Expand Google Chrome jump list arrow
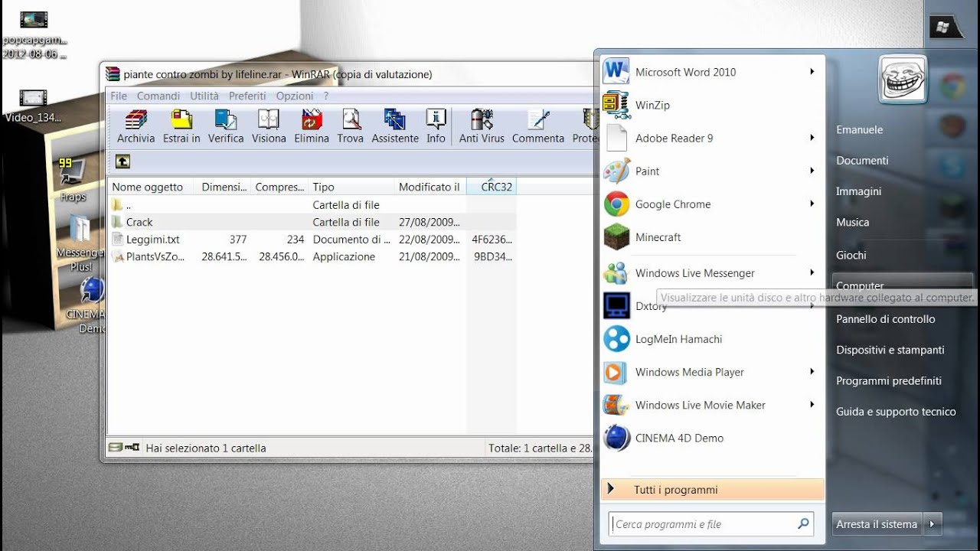Image resolution: width=980 pixels, height=551 pixels. pos(812,204)
